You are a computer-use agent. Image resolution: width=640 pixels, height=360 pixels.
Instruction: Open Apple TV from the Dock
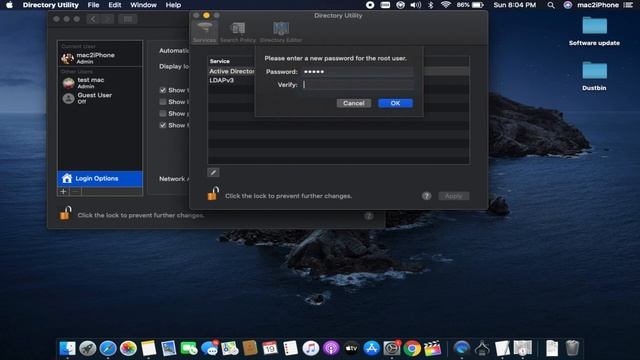pyautogui.click(x=351, y=348)
